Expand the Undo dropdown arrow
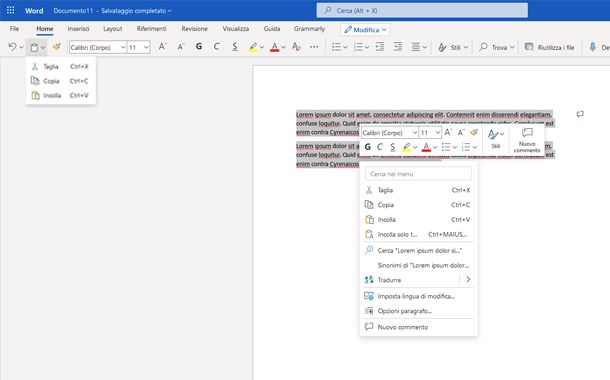 coord(21,47)
